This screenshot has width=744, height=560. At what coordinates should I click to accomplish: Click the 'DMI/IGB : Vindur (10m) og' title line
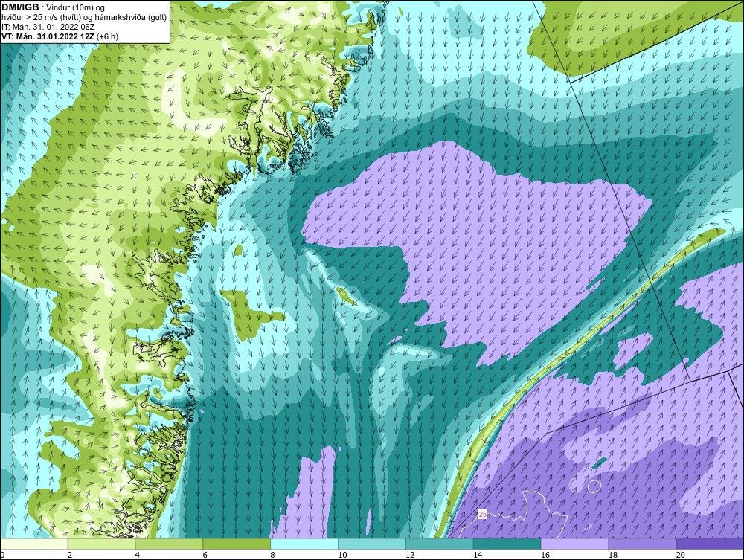coord(53,7)
